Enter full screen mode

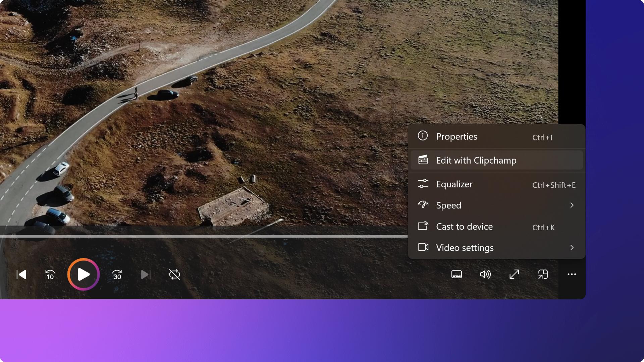click(514, 274)
